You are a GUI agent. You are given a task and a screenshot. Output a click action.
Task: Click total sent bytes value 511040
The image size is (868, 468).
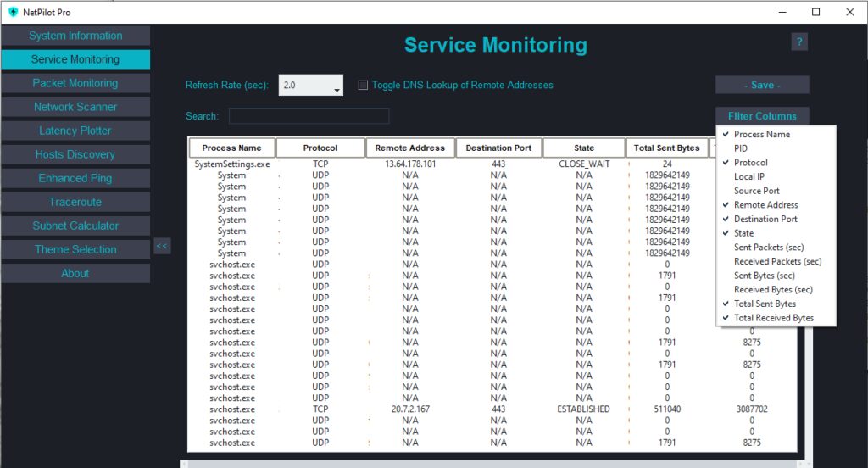point(667,409)
